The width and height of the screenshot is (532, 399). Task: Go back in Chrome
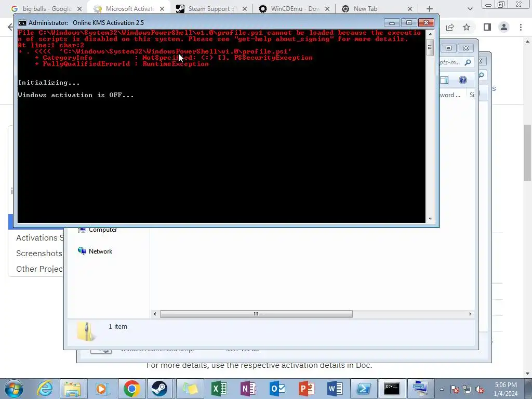click(x=10, y=27)
